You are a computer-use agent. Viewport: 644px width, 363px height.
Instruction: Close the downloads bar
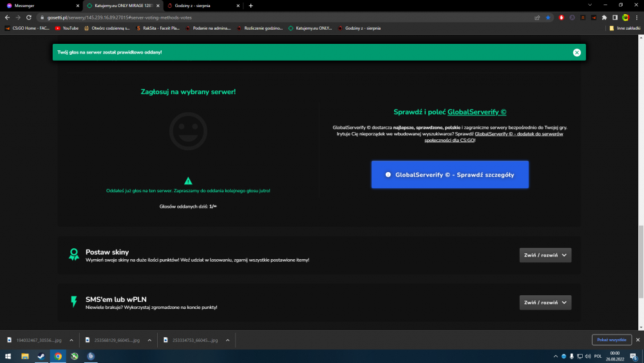click(x=638, y=340)
